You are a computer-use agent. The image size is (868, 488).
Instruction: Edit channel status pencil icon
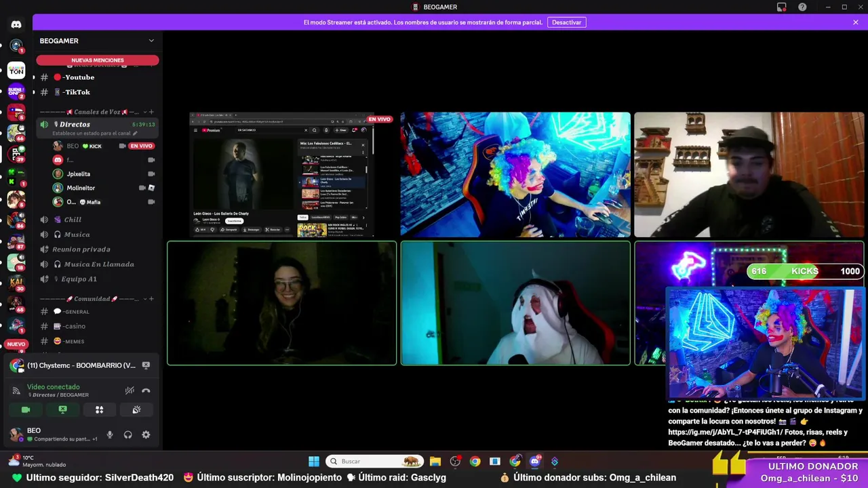(x=135, y=133)
